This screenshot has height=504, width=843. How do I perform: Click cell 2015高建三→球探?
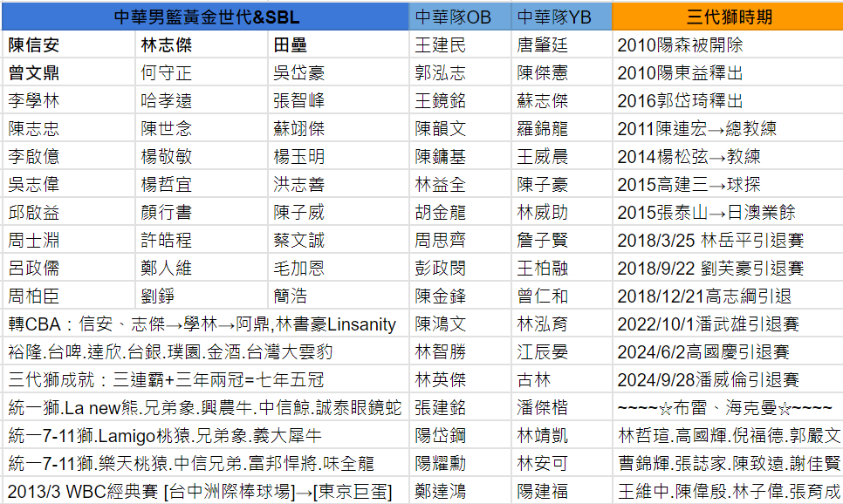(x=728, y=184)
